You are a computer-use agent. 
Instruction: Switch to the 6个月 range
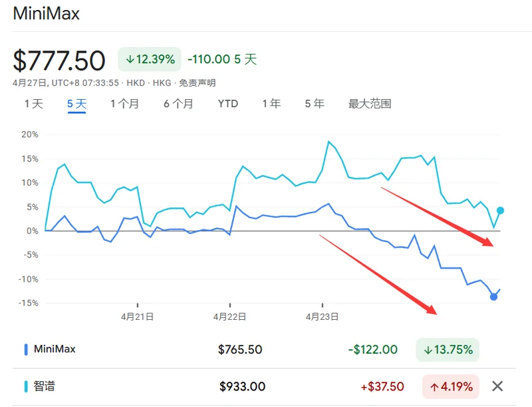click(x=178, y=104)
